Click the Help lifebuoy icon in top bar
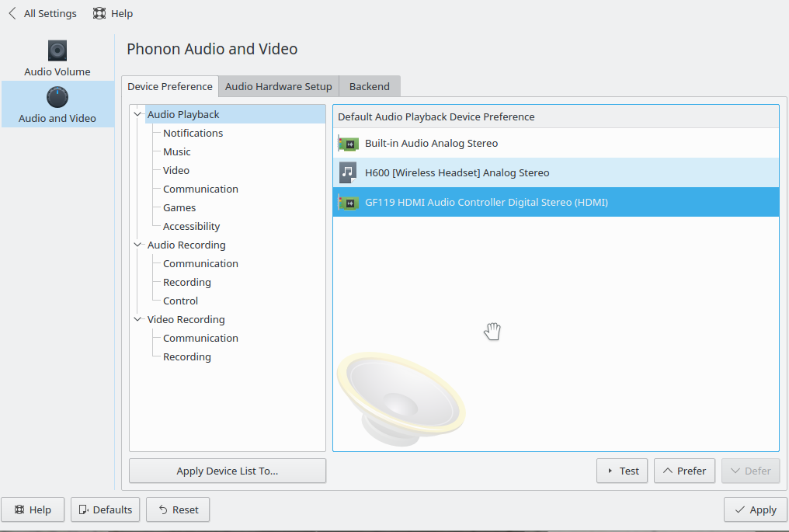 [99, 13]
